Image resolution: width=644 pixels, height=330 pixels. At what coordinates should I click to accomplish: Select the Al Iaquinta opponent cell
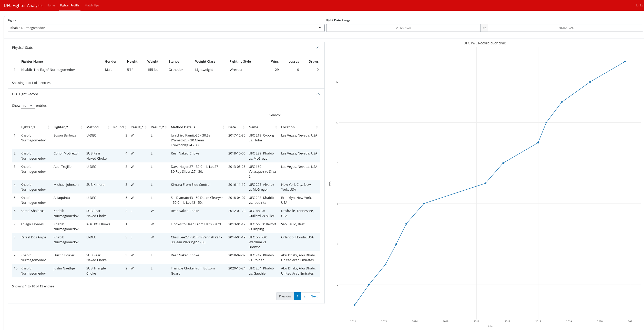[x=62, y=198]
